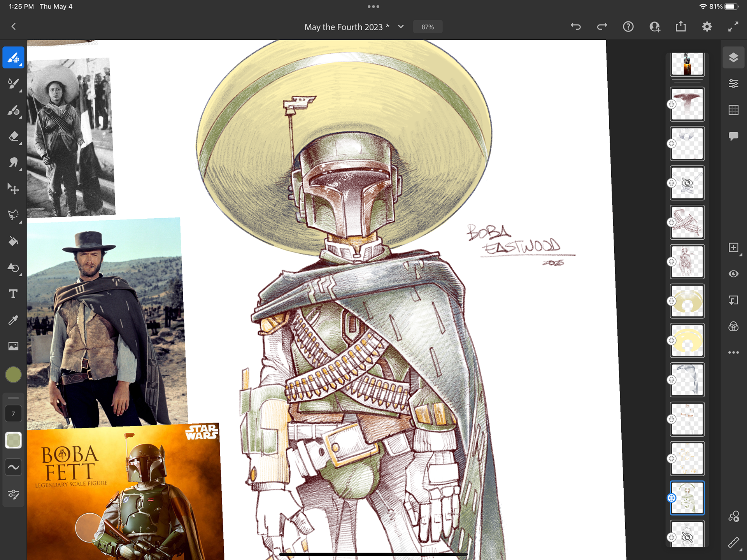Select the Shapes tool
Image resolution: width=747 pixels, height=560 pixels.
(x=14, y=268)
